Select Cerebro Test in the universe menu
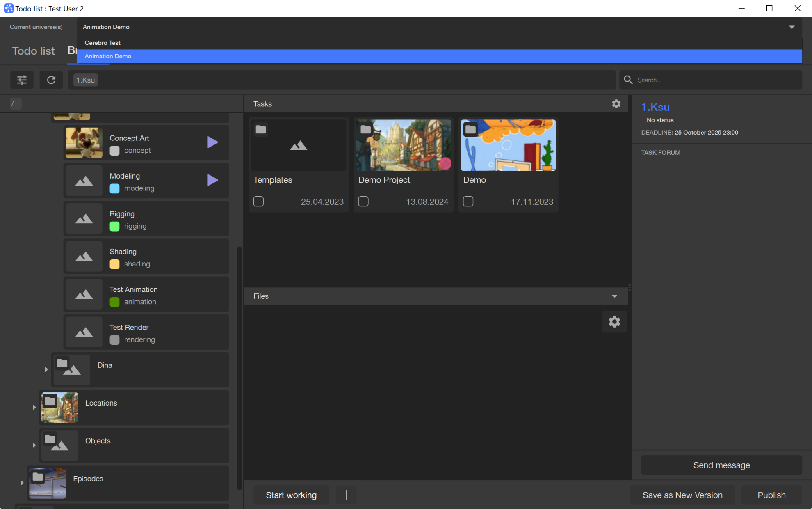The width and height of the screenshot is (812, 509). coord(103,43)
